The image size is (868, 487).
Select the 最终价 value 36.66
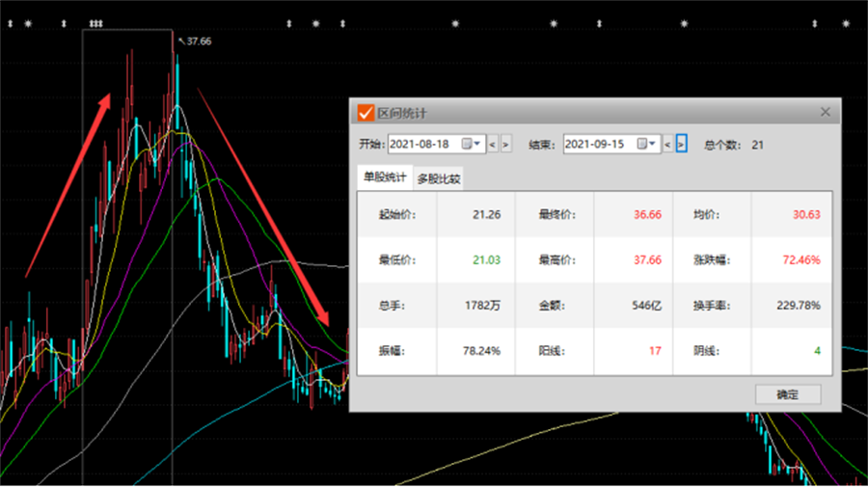pos(647,215)
